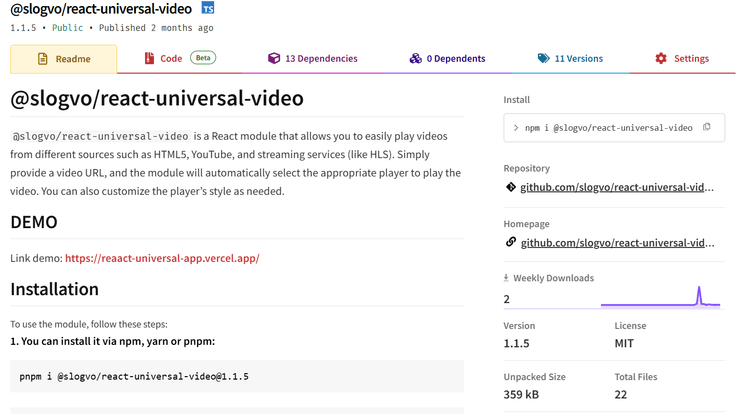The height and width of the screenshot is (414, 750).
Task: Click the Install section label
Action: tap(517, 99)
